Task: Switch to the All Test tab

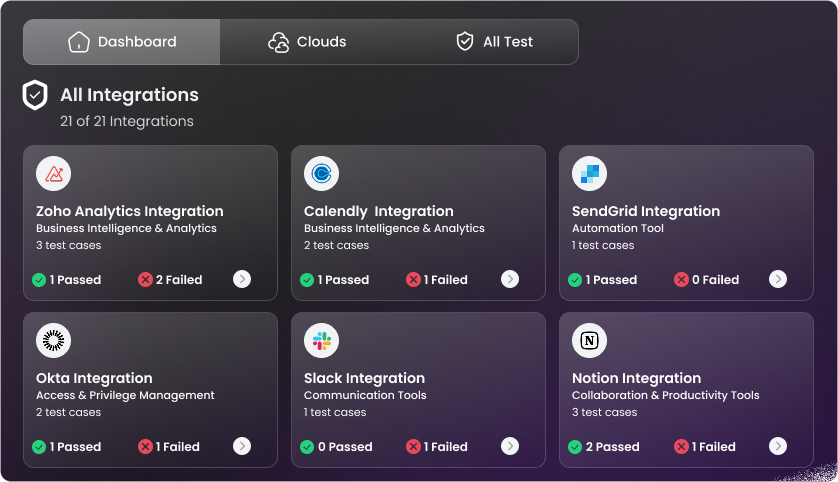Action: [495, 42]
